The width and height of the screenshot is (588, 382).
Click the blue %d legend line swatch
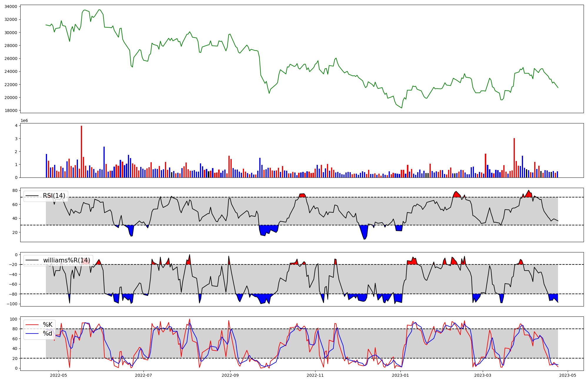32,334
